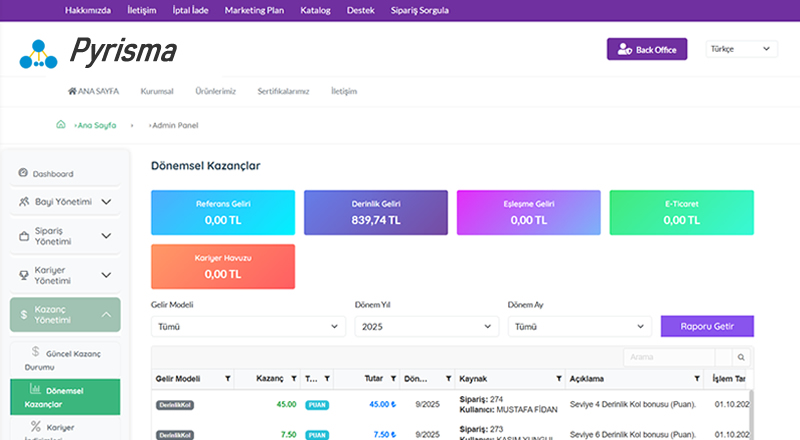Click the filter icon on Kazanç column

293,379
